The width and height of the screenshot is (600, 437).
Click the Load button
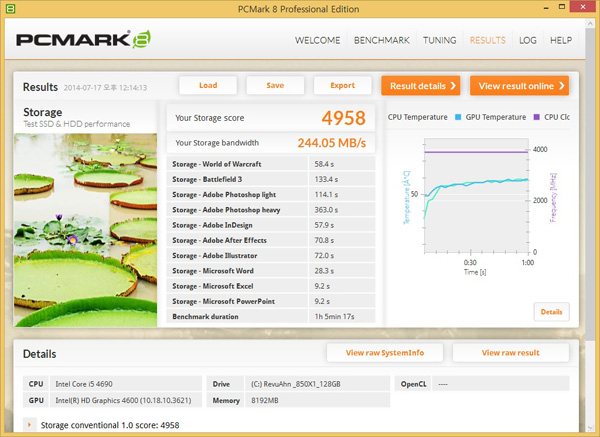click(x=208, y=85)
